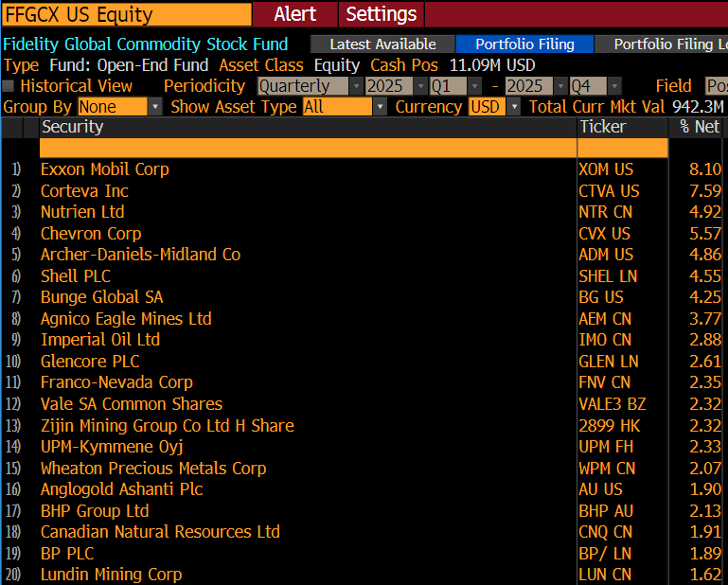Click the XOM US ticker cell
This screenshot has height=585, width=728.
(x=606, y=169)
